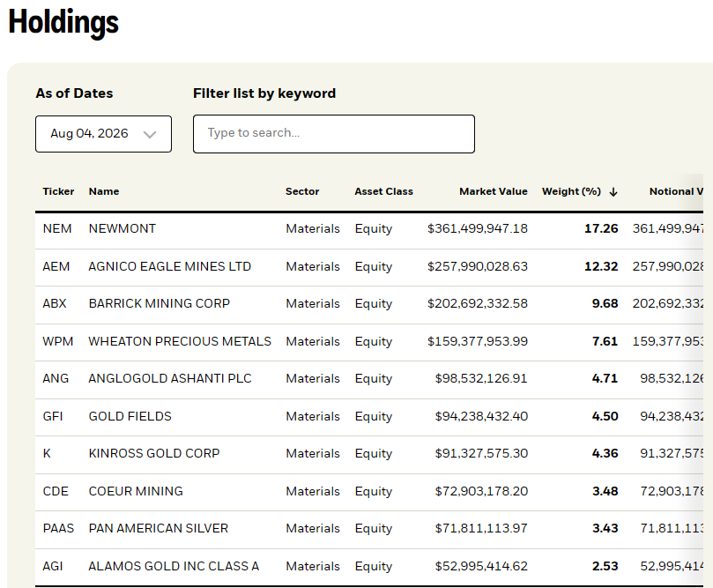The width and height of the screenshot is (713, 588).
Task: Select the ANG ticker cell
Action: point(56,378)
